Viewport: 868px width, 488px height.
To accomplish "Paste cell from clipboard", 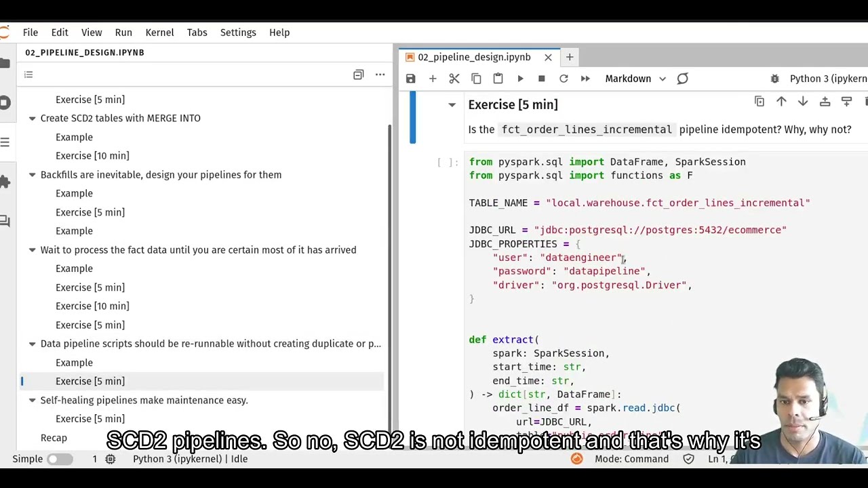I will [498, 79].
